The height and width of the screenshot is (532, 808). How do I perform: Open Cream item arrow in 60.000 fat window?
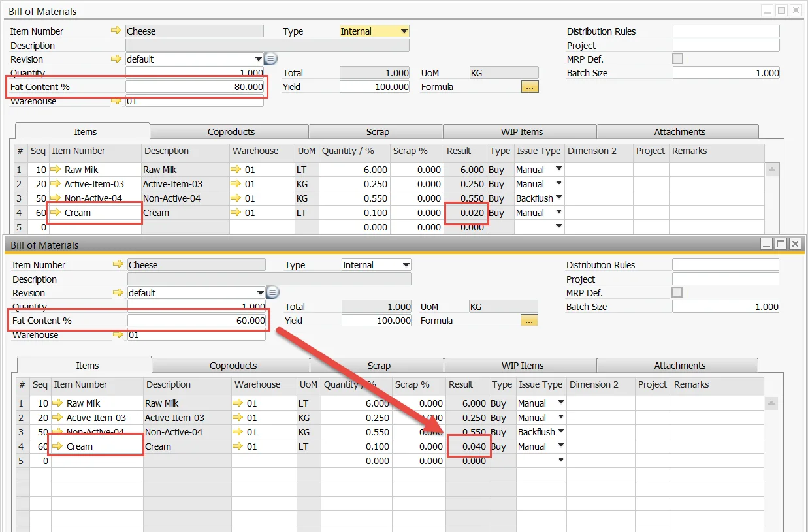58,446
